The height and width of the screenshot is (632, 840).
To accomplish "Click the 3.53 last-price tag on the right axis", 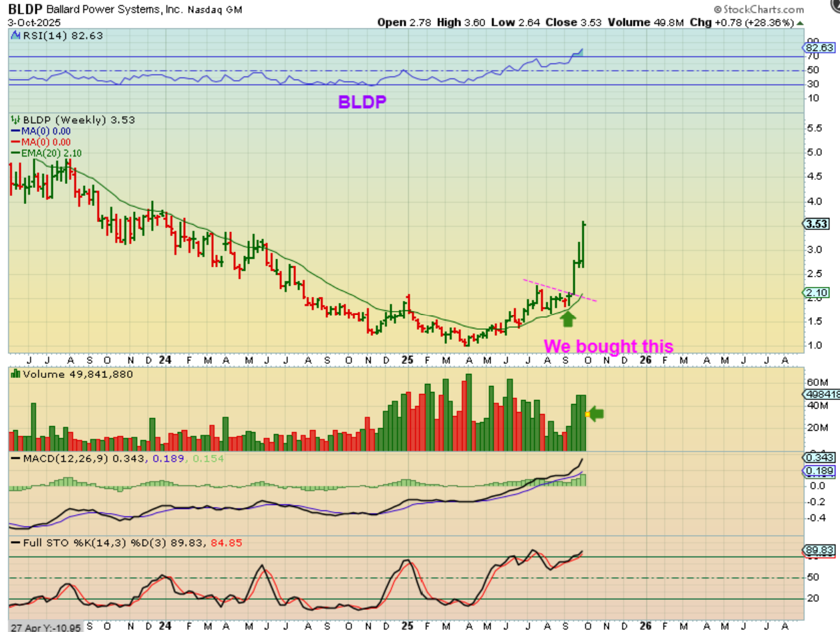I will coord(818,224).
